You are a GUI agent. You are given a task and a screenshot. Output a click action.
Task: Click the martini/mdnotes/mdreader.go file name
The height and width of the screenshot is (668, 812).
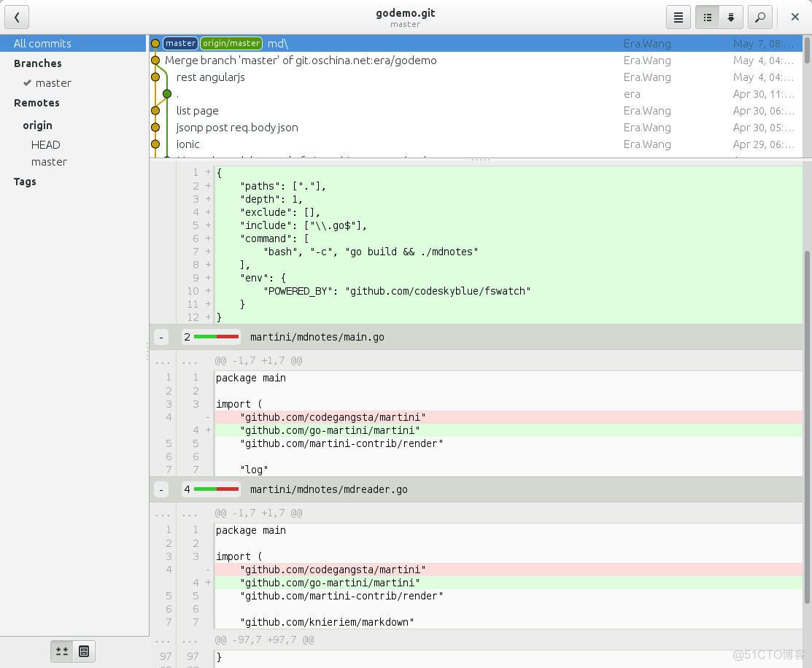[329, 489]
